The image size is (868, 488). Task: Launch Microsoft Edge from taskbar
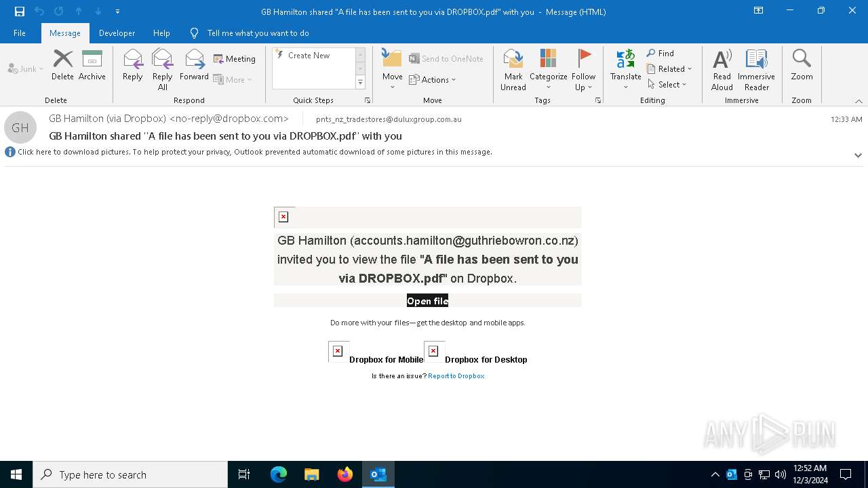coord(279,474)
